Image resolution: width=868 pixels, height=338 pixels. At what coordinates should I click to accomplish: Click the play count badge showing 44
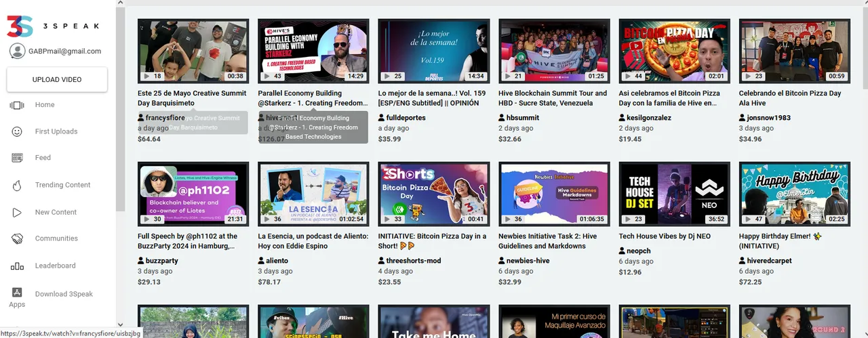click(634, 77)
